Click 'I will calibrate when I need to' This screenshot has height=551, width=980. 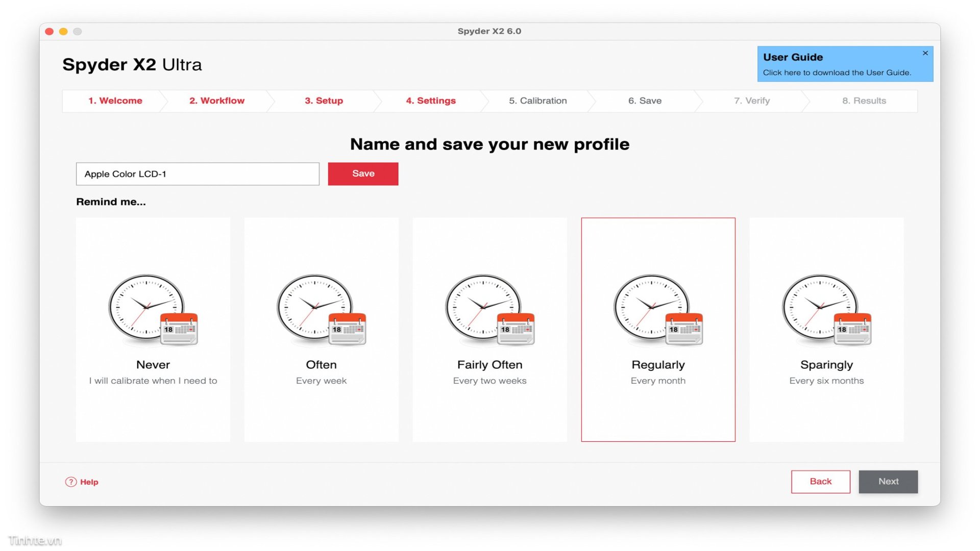click(x=153, y=381)
